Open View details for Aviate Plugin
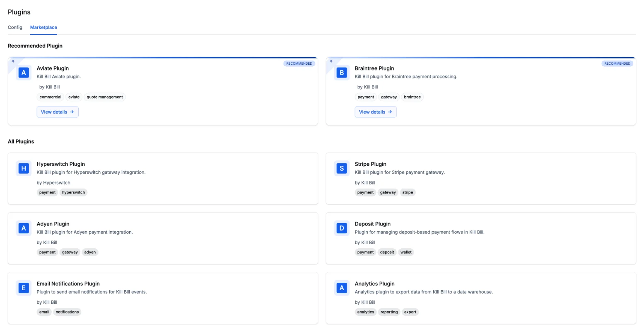Image resolution: width=644 pixels, height=325 pixels. pyautogui.click(x=58, y=112)
